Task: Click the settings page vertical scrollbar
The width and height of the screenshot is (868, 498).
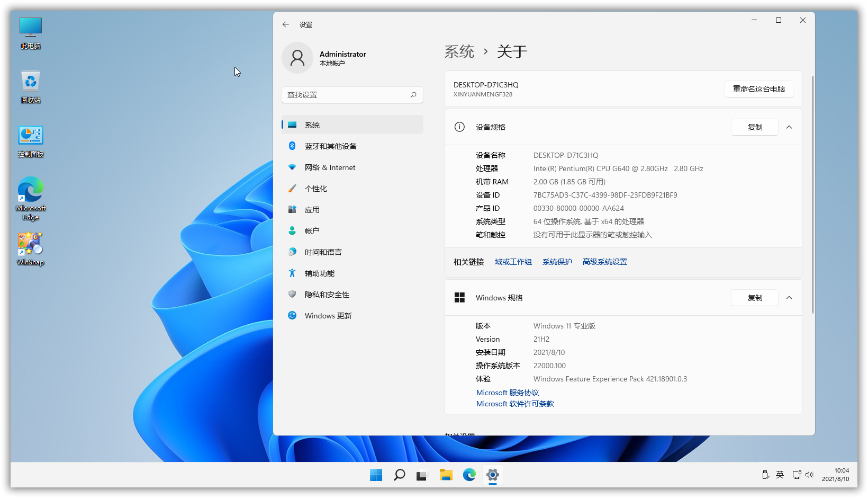Action: [x=813, y=194]
